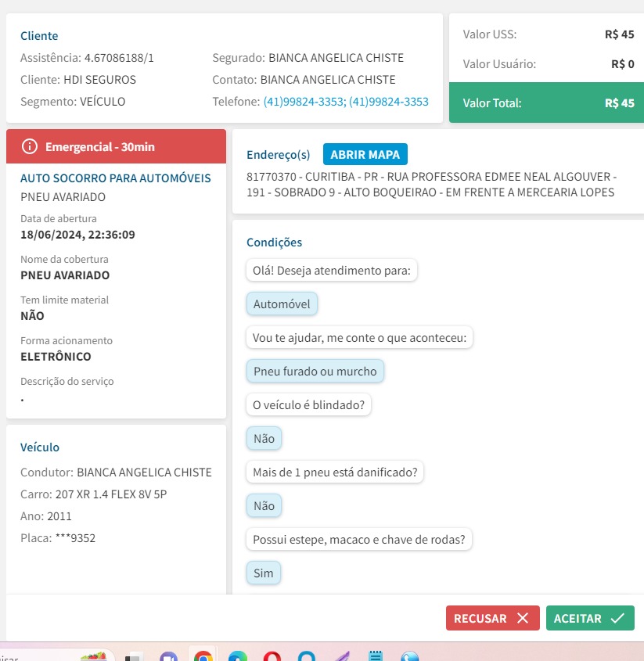
Task: Click the Segurado name BIANCA ANGELICA CHISTE
Action: coord(336,58)
